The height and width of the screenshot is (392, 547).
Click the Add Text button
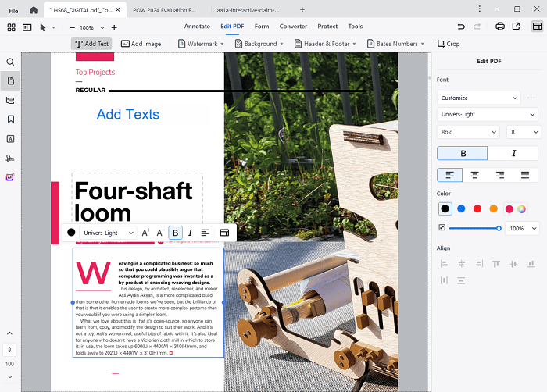pos(91,44)
